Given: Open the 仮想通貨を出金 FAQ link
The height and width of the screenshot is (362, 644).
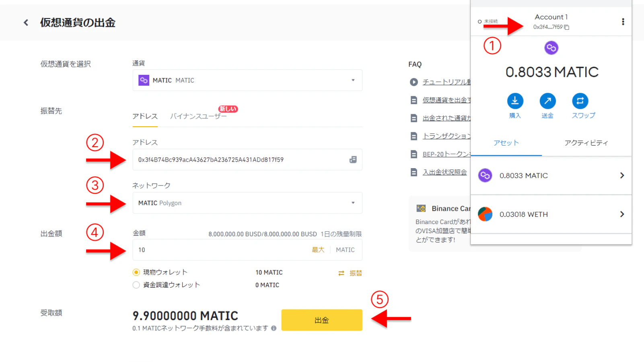Looking at the screenshot, I should [446, 100].
